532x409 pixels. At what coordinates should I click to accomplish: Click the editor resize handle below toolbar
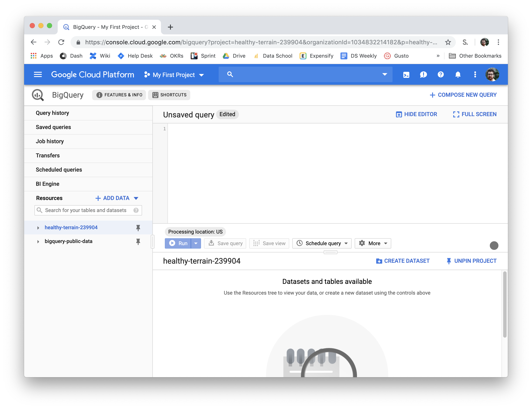(x=330, y=252)
